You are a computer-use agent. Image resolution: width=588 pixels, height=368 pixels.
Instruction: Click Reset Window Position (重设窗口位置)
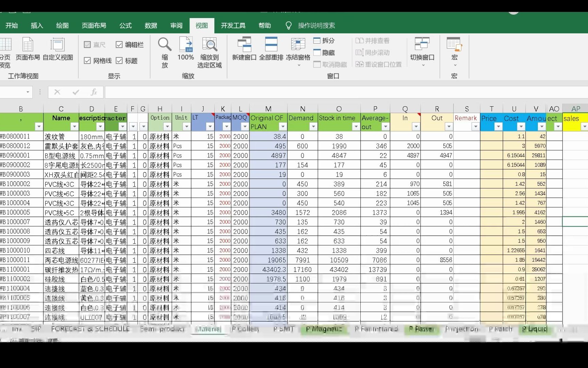click(379, 64)
